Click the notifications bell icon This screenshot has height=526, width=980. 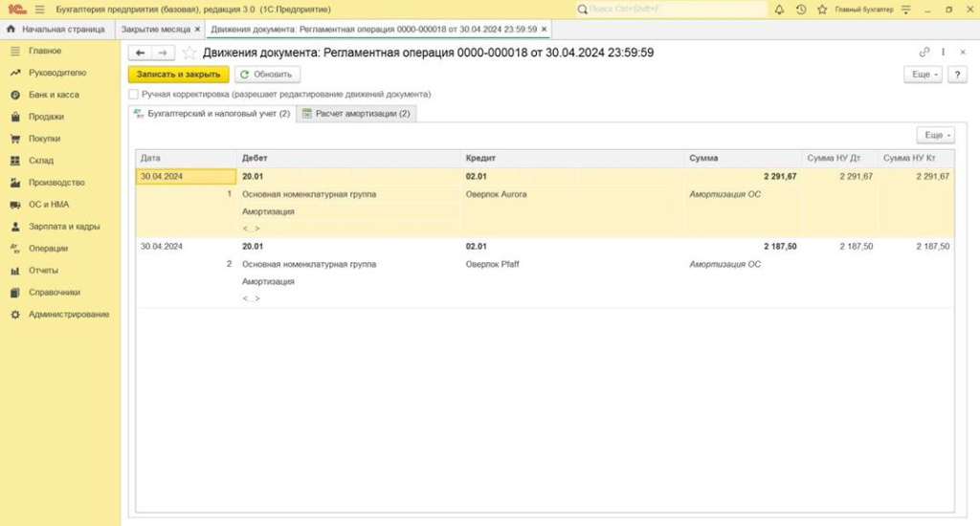(779, 9)
